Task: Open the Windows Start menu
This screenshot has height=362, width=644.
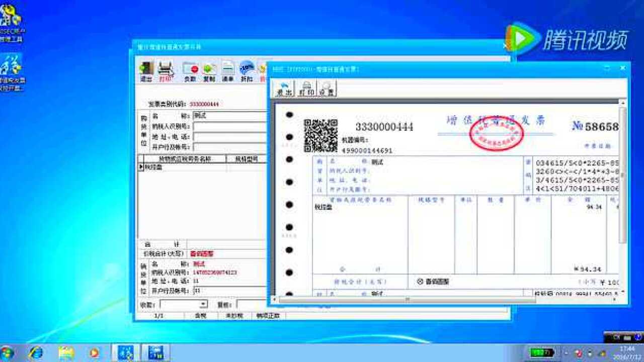Action: pos(7,352)
